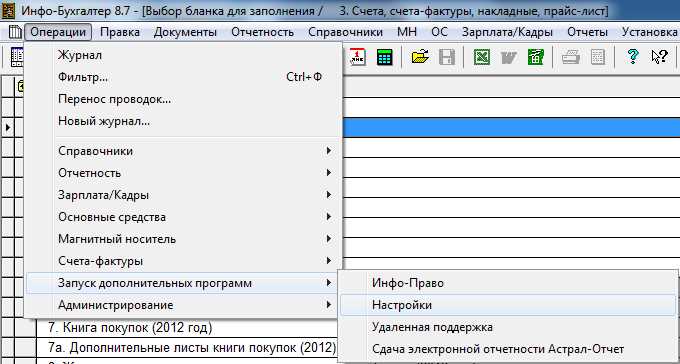Click the current row pointer arrow marker
The height and width of the screenshot is (364, 680).
click(7, 128)
